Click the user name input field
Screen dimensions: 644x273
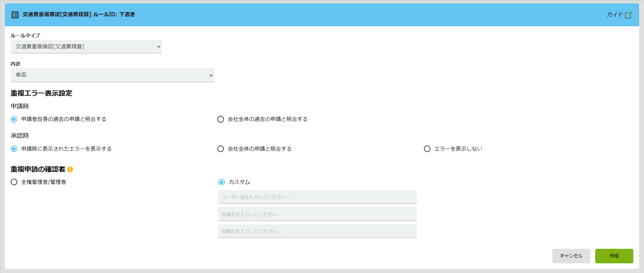point(317,197)
